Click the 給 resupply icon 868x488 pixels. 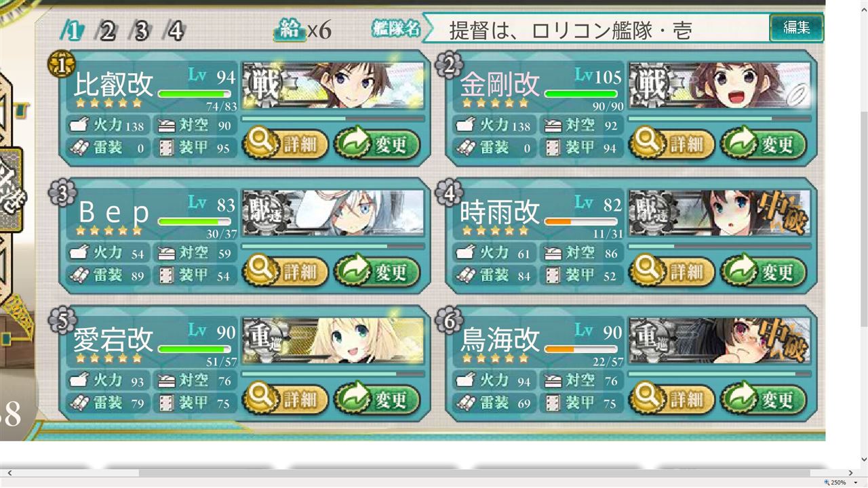(290, 30)
